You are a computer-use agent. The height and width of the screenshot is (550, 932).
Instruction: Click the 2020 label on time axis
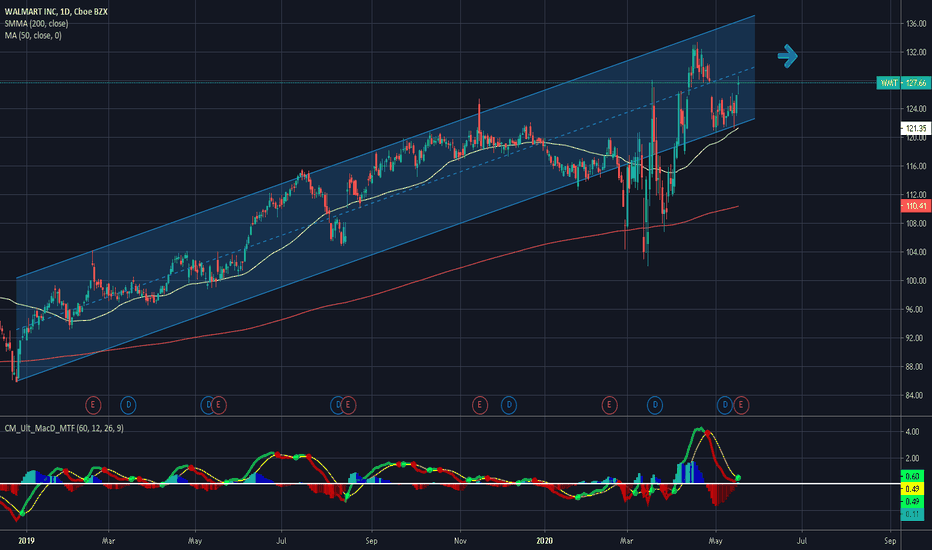pyautogui.click(x=544, y=541)
